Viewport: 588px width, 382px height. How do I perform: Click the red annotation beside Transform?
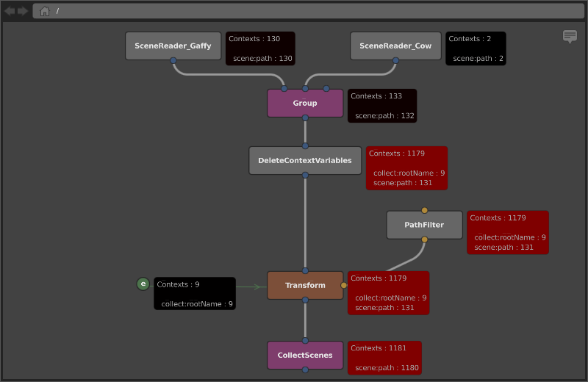pos(389,293)
